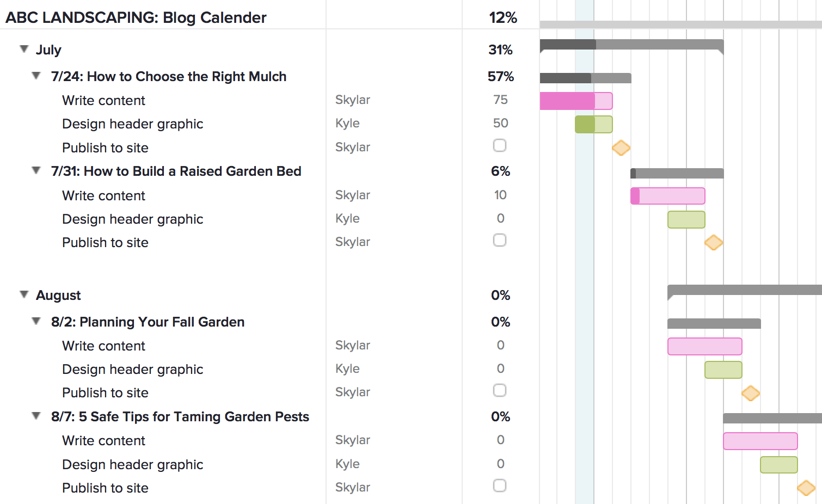Click the 8/7 Publish to site milestone diamond

click(x=806, y=488)
